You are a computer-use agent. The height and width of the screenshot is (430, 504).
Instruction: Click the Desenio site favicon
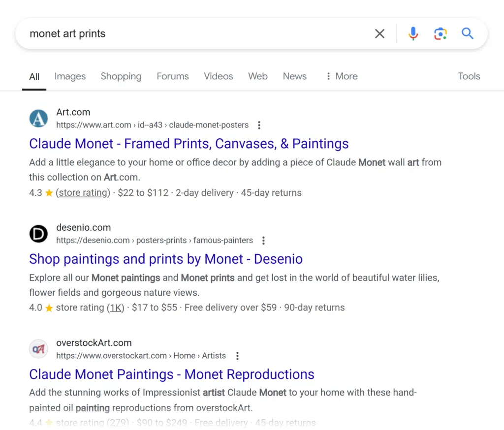(38, 234)
